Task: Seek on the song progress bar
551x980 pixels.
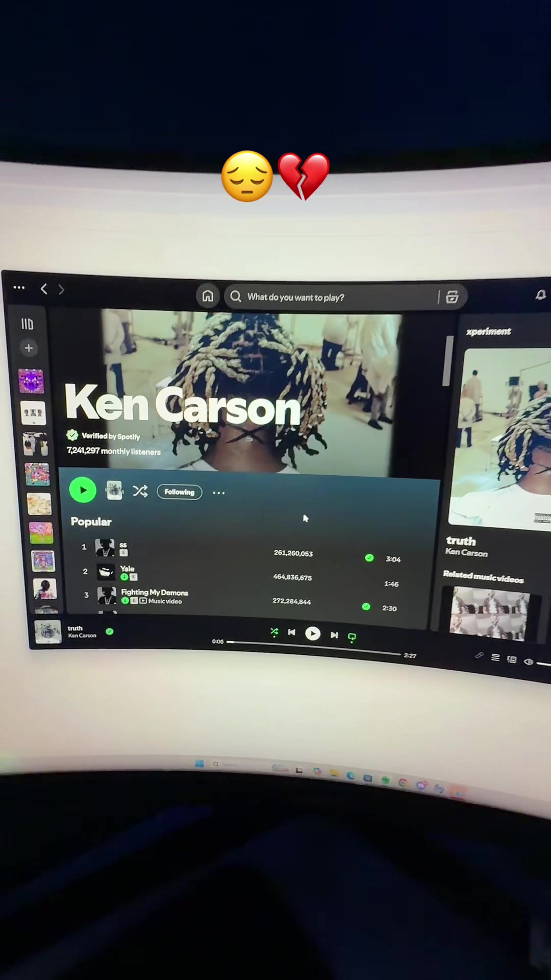Action: click(314, 647)
